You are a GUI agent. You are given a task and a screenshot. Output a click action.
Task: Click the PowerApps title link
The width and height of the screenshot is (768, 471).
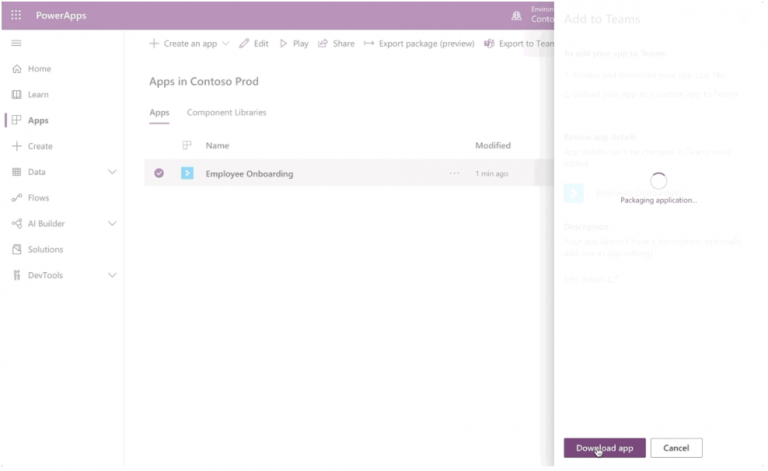click(x=61, y=15)
